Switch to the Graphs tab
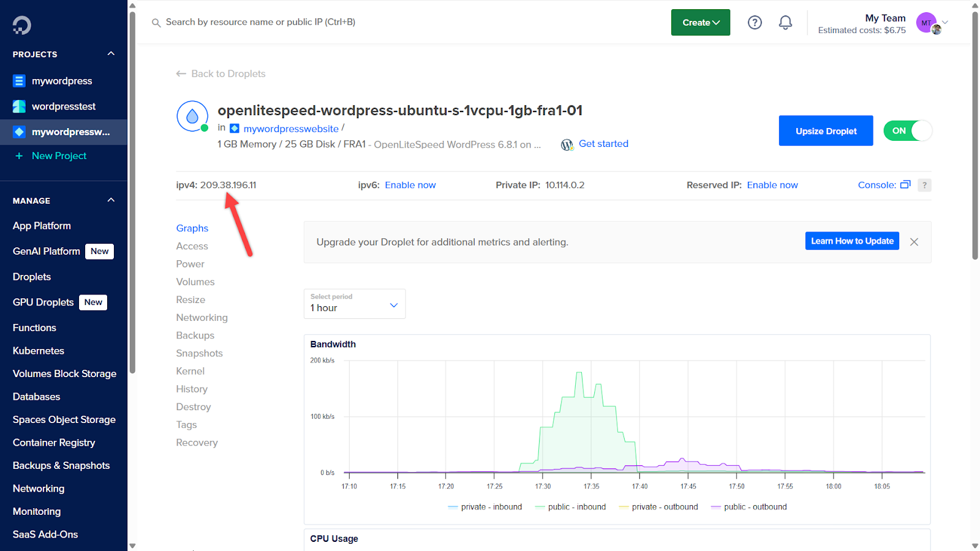 [x=192, y=228]
